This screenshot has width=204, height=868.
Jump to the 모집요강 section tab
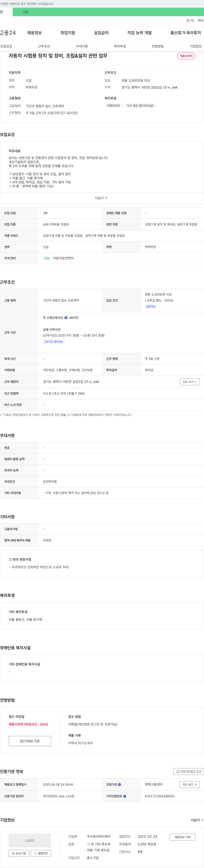pos(6,46)
